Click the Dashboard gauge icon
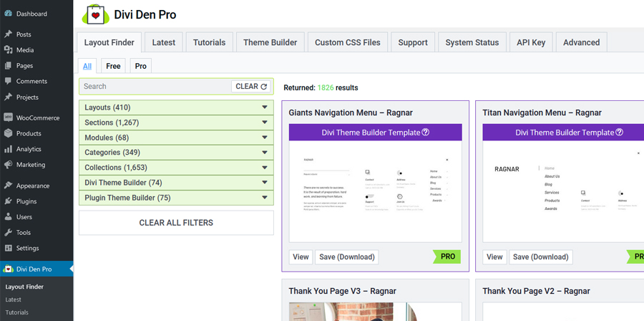Screen dimensions: 644x321 tap(8, 14)
